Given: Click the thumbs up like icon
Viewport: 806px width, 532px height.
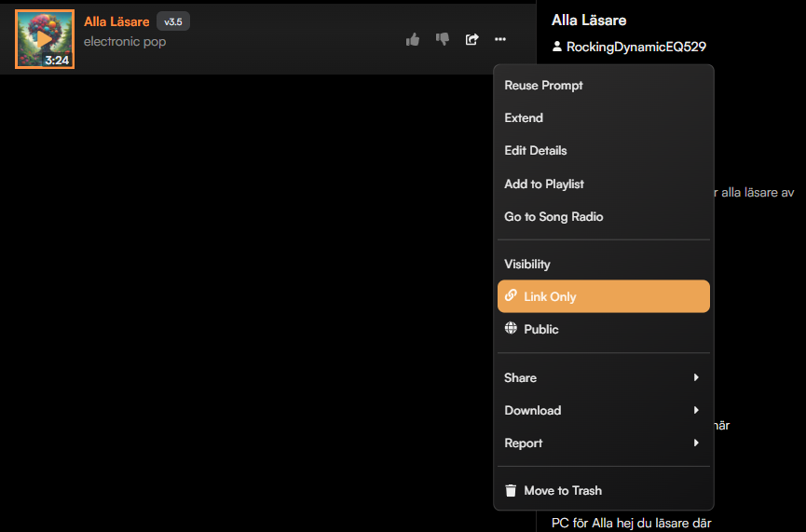Looking at the screenshot, I should point(413,39).
